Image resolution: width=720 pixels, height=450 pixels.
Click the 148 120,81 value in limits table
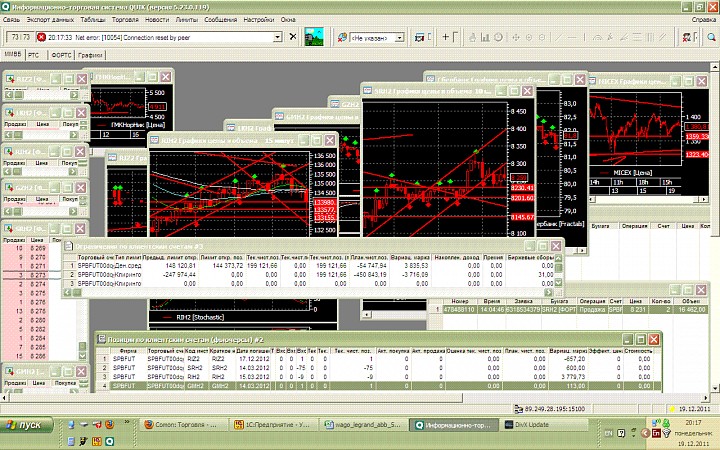click(179, 265)
